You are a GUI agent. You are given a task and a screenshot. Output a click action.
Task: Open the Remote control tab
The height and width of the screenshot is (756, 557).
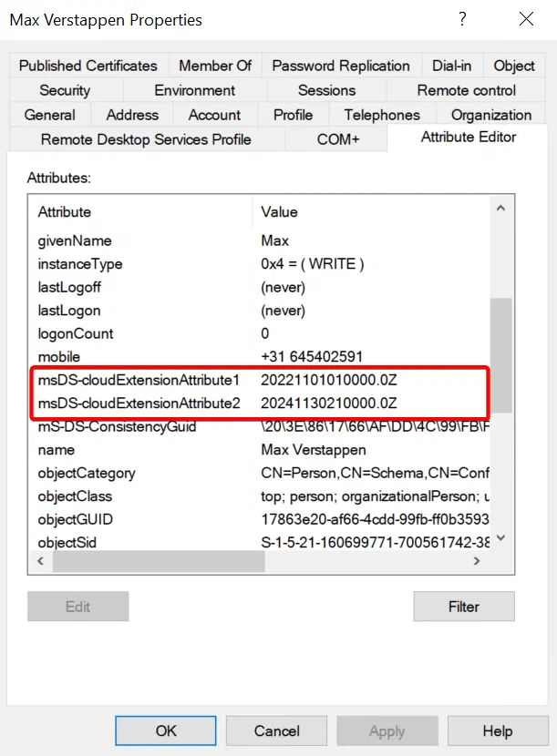[466, 90]
